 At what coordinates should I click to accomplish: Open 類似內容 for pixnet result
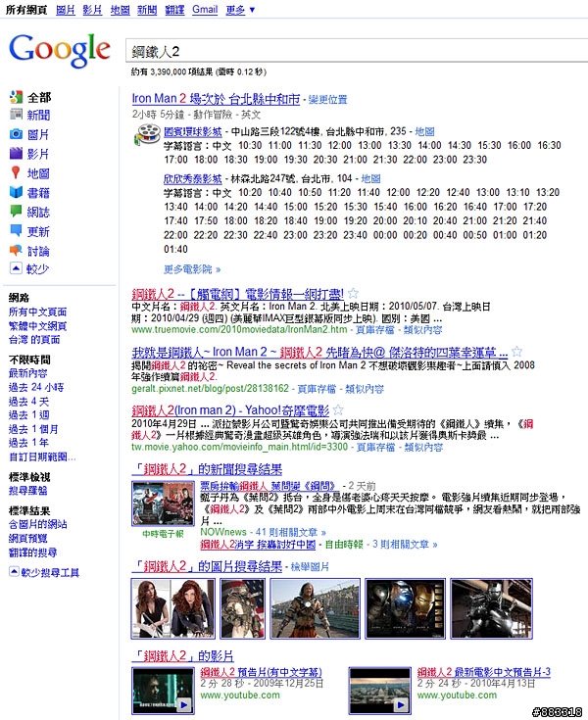tap(365, 389)
